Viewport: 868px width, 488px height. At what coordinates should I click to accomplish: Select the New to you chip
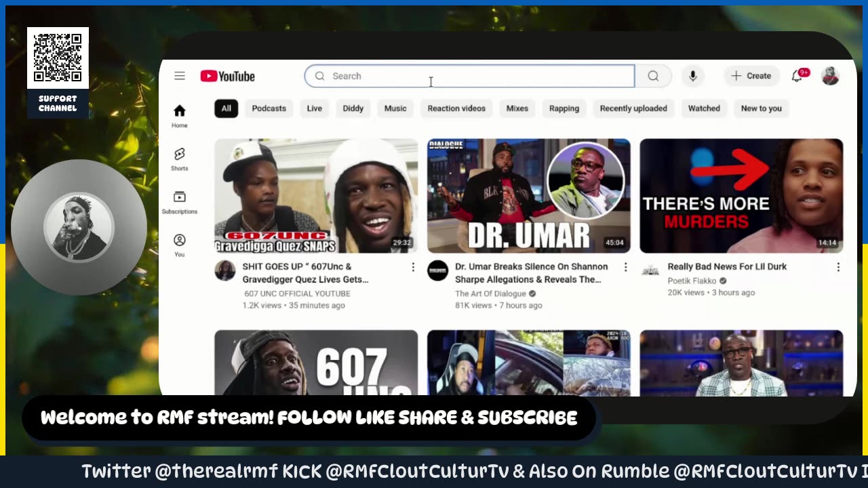click(x=762, y=108)
